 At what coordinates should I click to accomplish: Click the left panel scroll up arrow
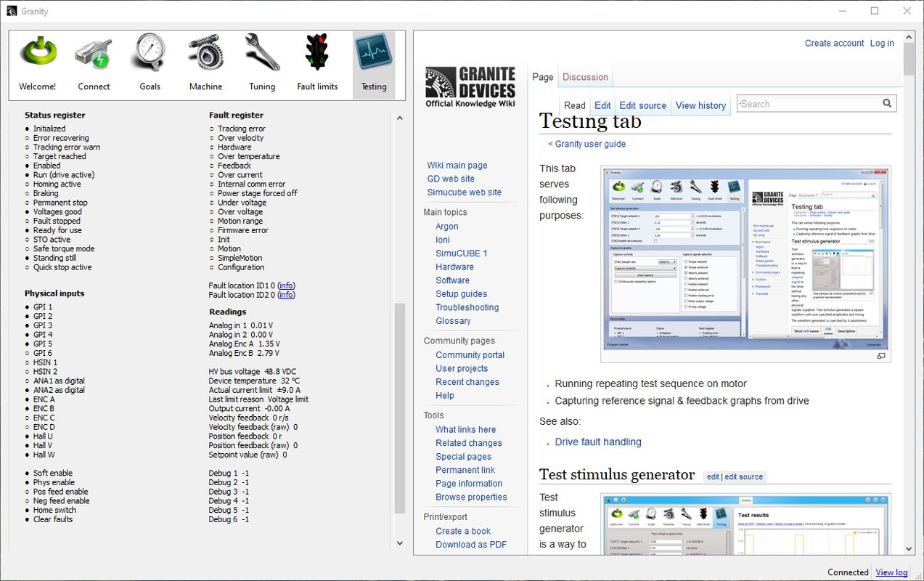point(400,117)
